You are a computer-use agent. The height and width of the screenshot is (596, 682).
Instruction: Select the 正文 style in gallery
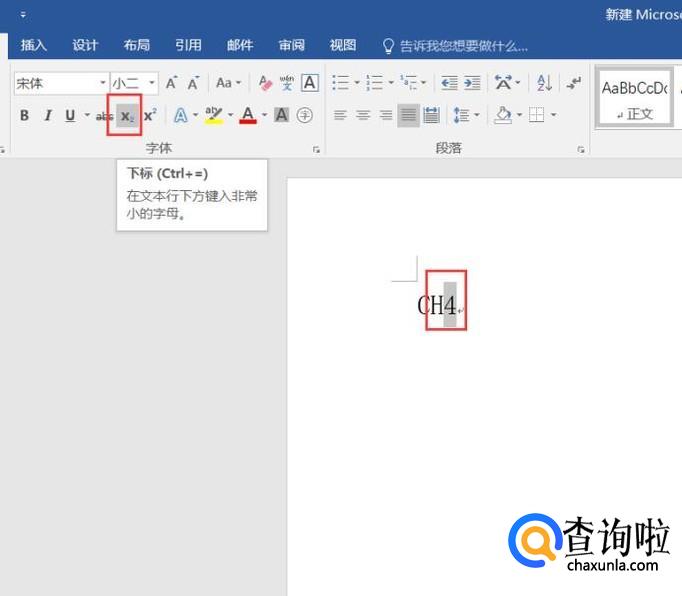(634, 98)
